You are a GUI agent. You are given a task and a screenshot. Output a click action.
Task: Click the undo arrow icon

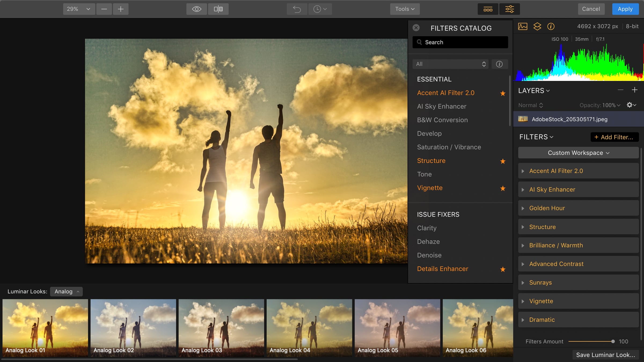(297, 9)
